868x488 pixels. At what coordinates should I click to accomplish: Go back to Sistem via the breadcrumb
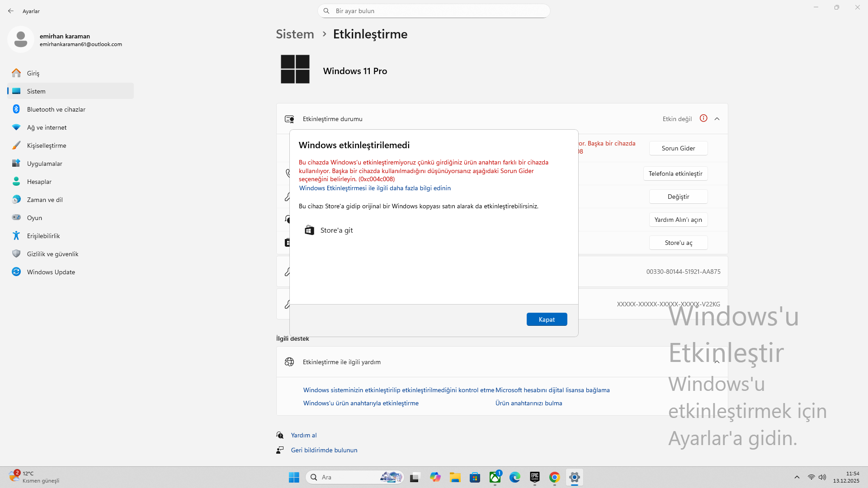[x=295, y=34]
